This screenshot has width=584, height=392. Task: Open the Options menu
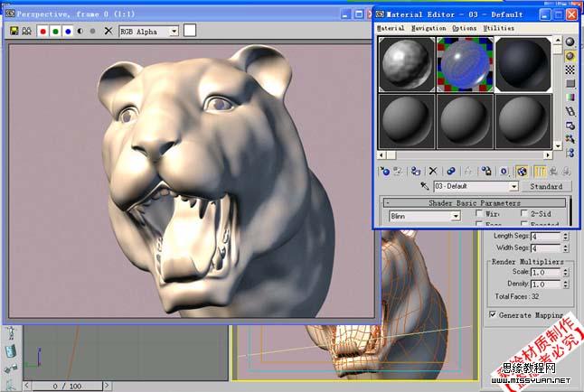click(464, 28)
